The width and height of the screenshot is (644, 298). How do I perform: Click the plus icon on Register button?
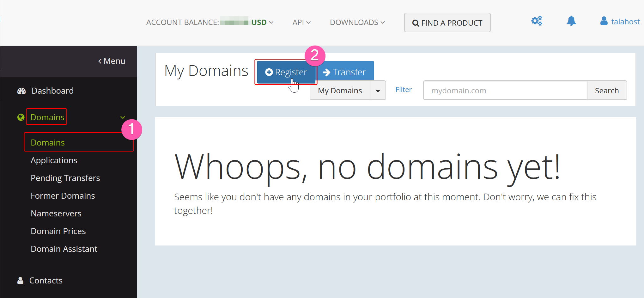coord(269,72)
